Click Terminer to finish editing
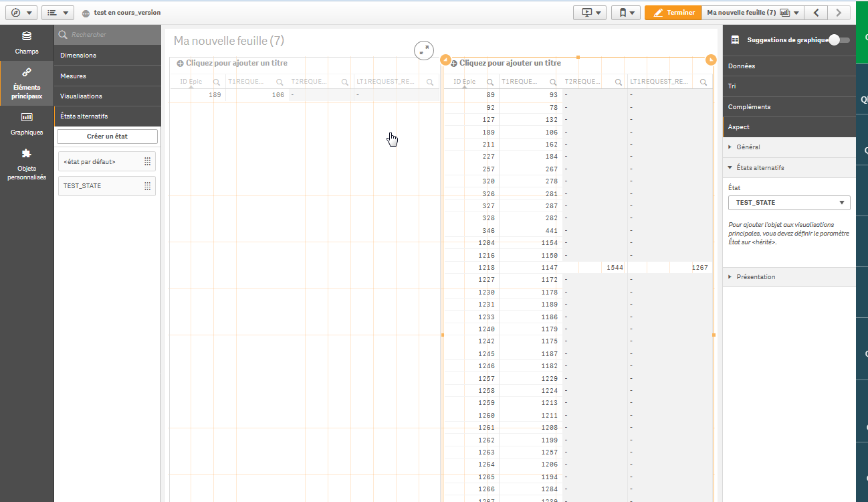Screen dimensions: 868x502 pyautogui.click(x=673, y=13)
